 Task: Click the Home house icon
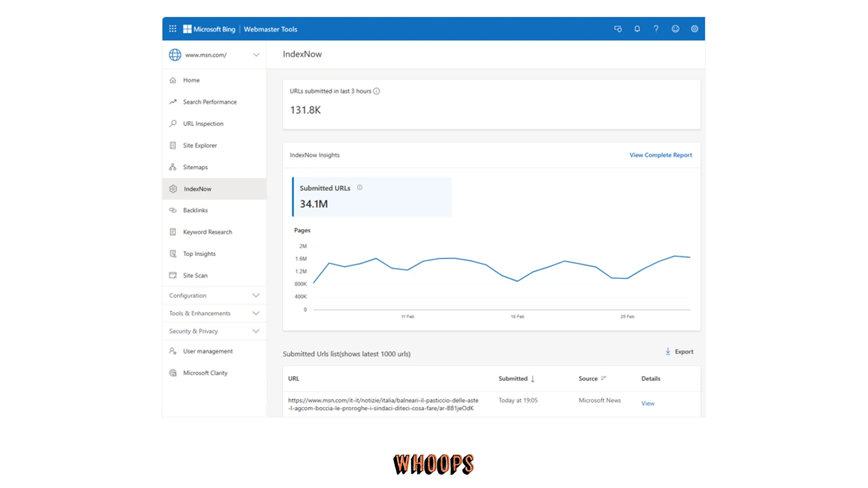tap(173, 80)
